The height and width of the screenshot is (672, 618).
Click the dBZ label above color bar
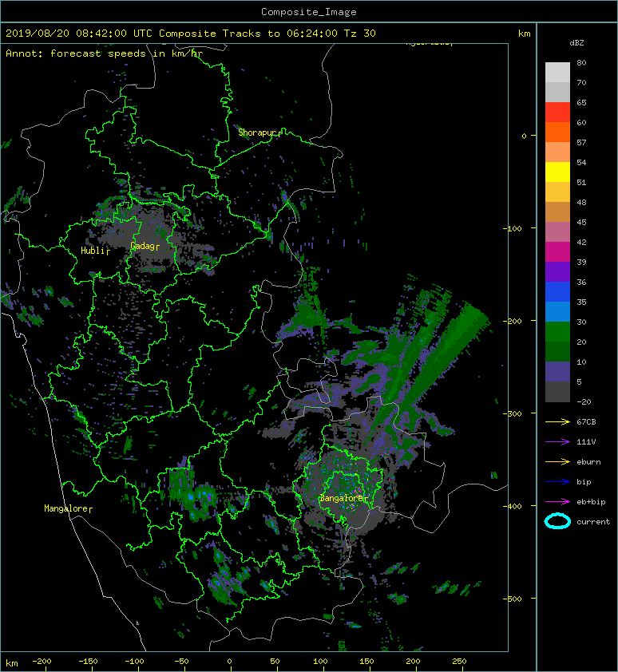click(x=576, y=43)
